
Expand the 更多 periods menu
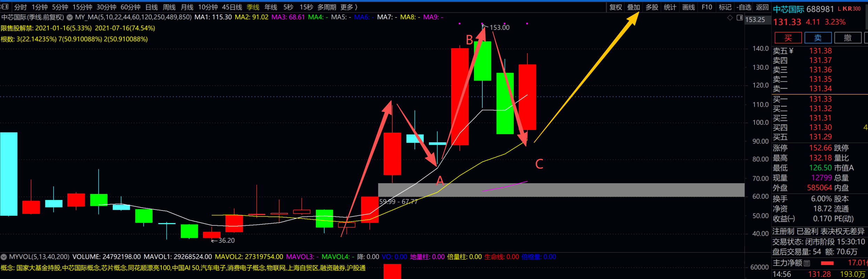click(x=349, y=7)
